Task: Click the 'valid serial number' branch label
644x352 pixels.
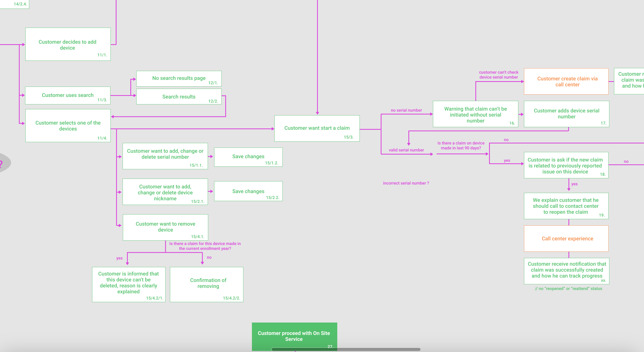Action: (406, 150)
